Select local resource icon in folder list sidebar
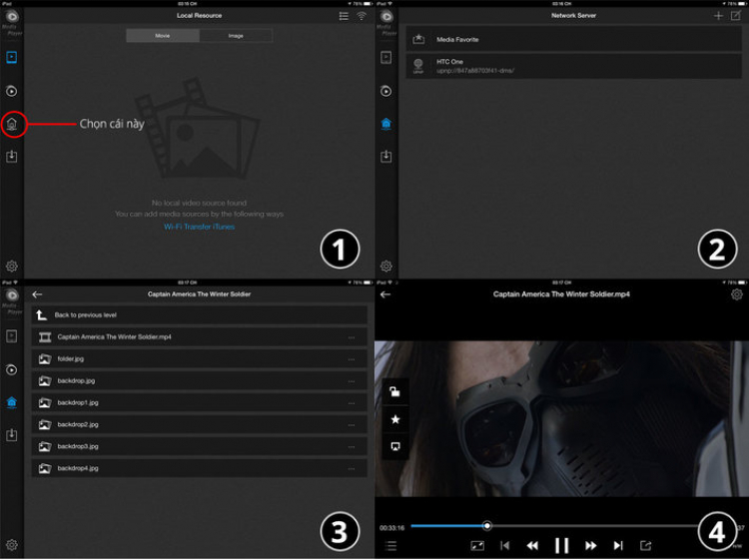Screen dimensions: 749x560 (x=11, y=336)
